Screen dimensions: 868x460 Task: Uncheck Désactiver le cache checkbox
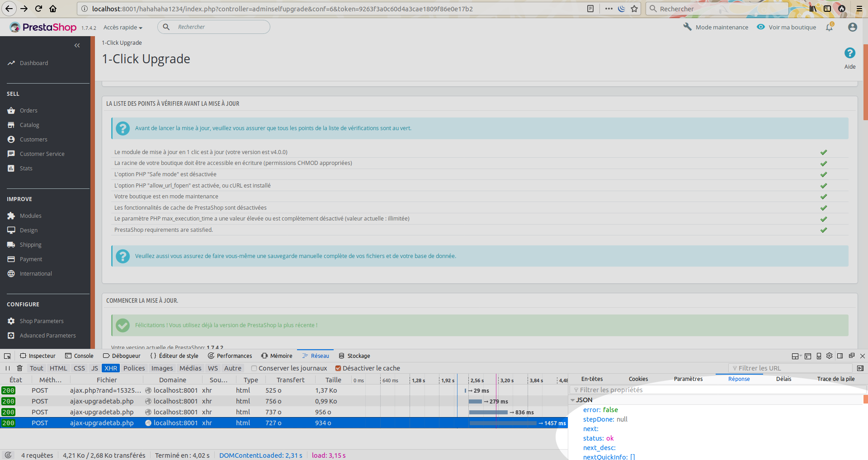pyautogui.click(x=338, y=368)
